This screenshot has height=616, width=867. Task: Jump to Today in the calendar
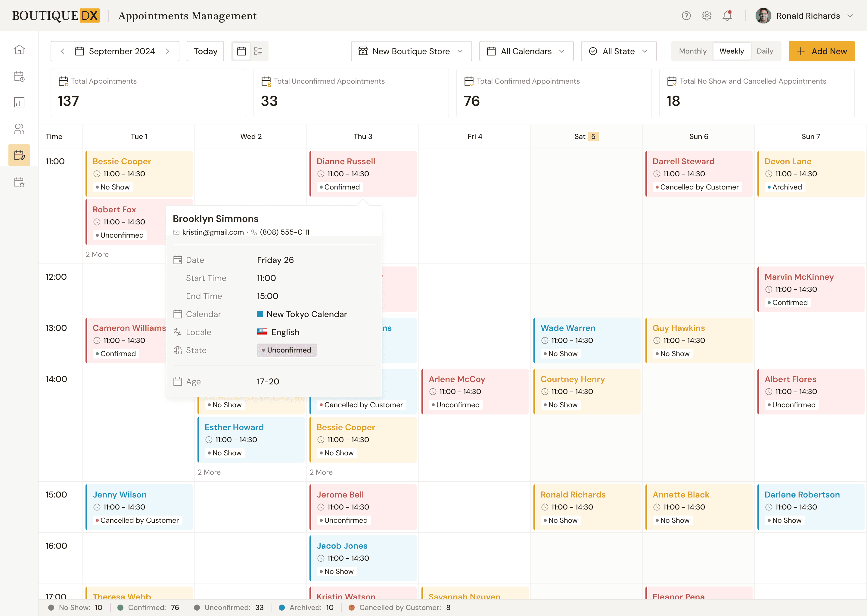(205, 51)
